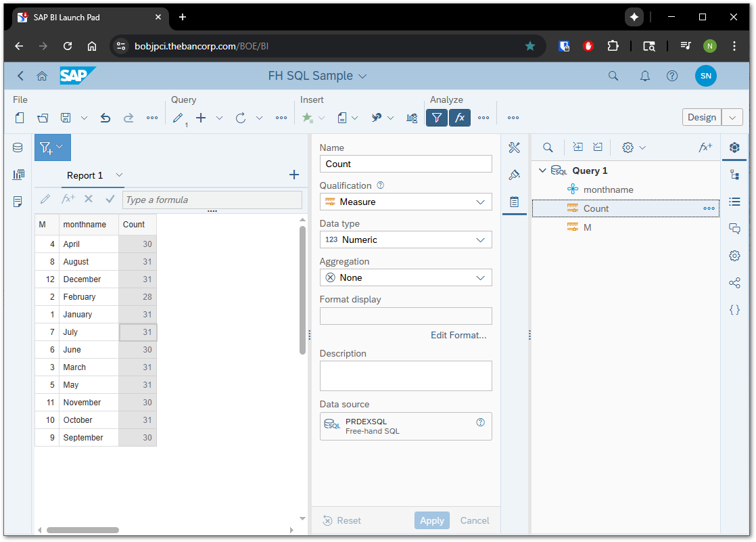Select the Report 1 tab
Screen dimensions: 756x542
[85, 175]
